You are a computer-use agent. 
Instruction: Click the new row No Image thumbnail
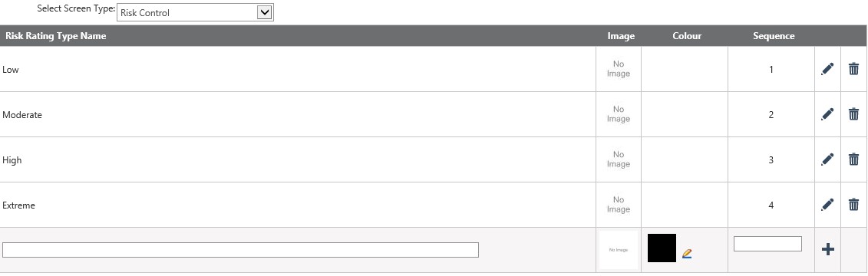coord(619,250)
